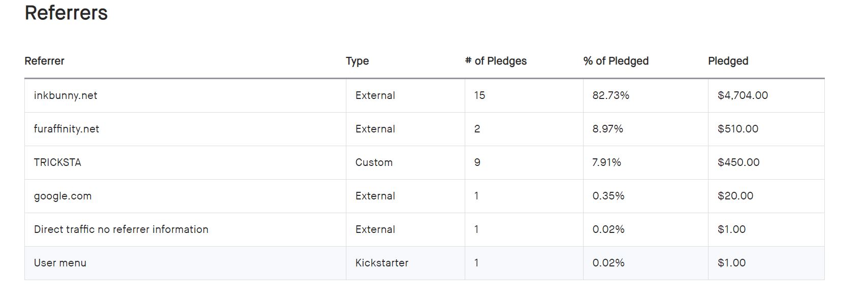The height and width of the screenshot is (306, 868).
Task: Select the google.com referrer entry
Action: tap(62, 196)
